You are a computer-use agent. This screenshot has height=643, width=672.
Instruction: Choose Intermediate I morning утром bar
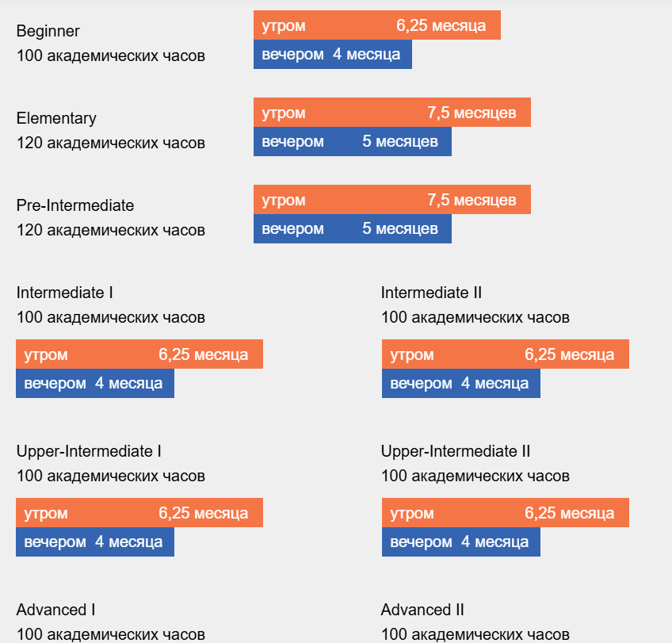click(x=139, y=354)
